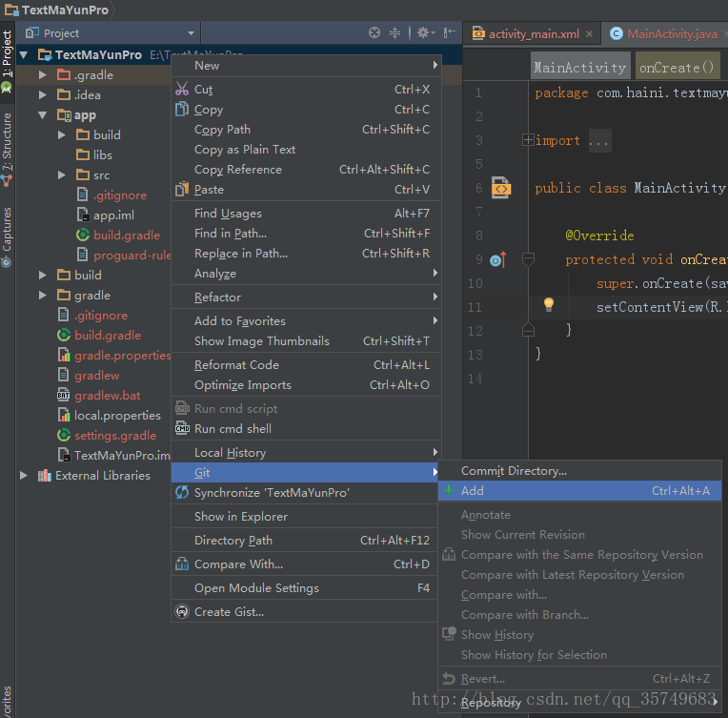Click the collapse all icon in Project panel

tap(394, 32)
